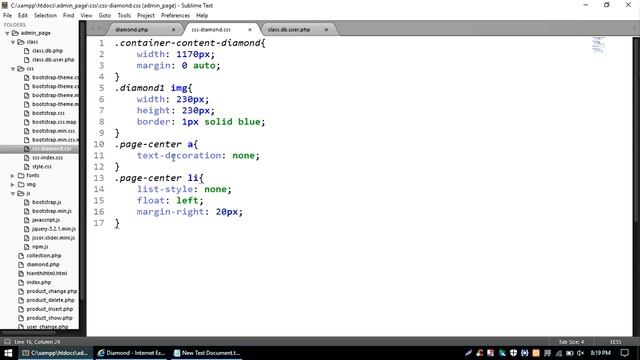Select the highlighted css-diamond.css sidebar file
The image size is (640, 360).
pos(51,149)
